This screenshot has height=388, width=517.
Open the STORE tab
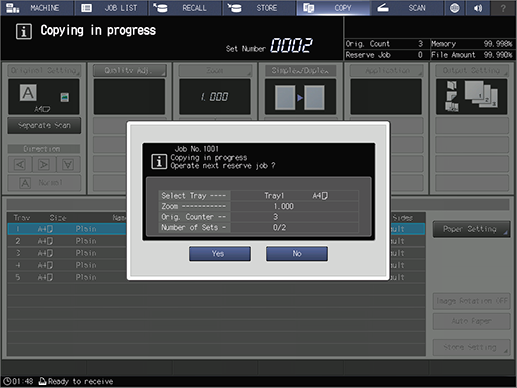259,8
